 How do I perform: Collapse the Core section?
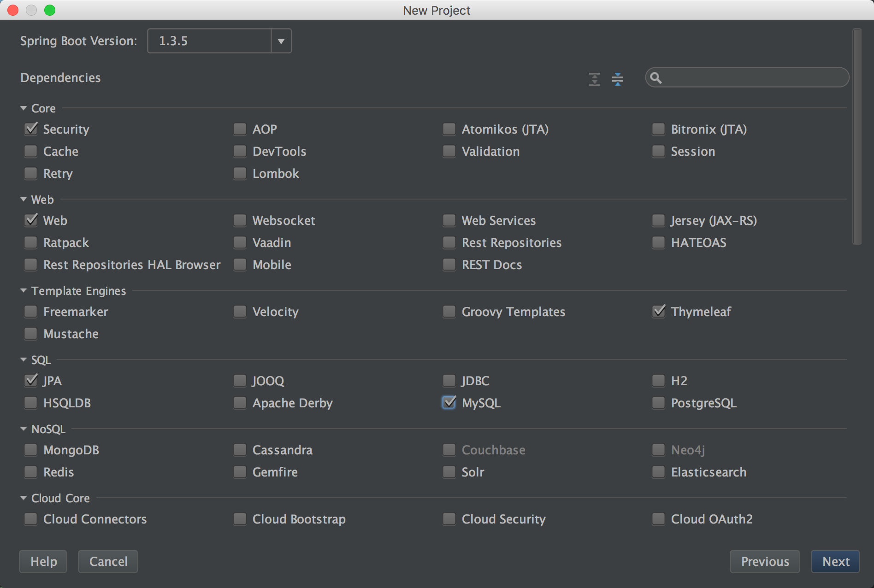pos(24,108)
